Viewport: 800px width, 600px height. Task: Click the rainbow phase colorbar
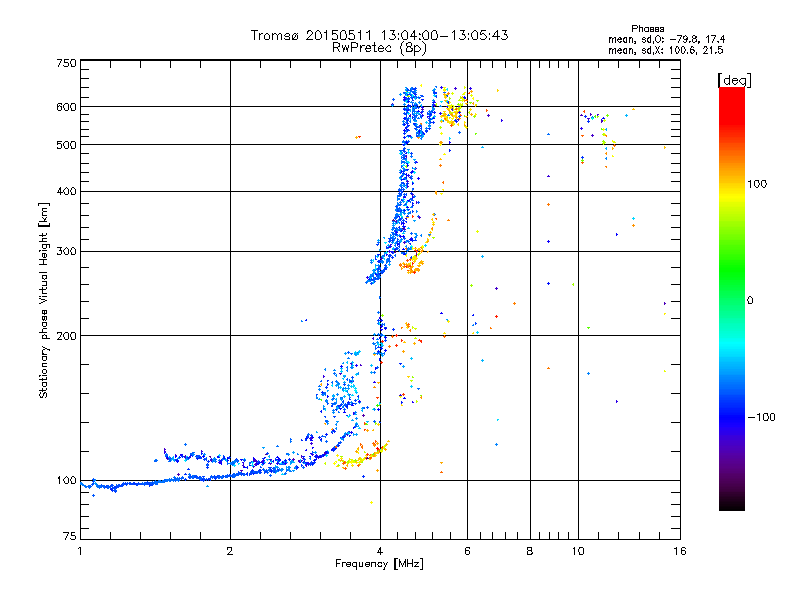click(x=732, y=299)
